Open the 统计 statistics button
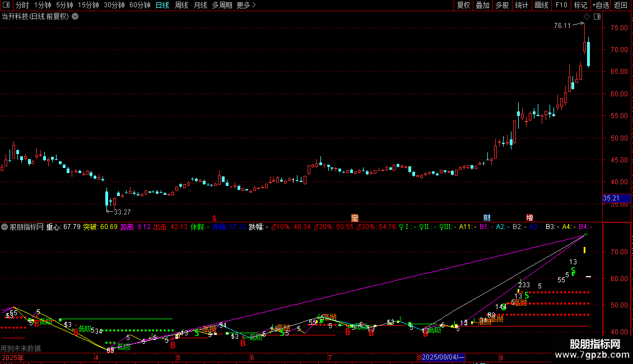Viewport: 633px width, 364px height. (x=521, y=5)
